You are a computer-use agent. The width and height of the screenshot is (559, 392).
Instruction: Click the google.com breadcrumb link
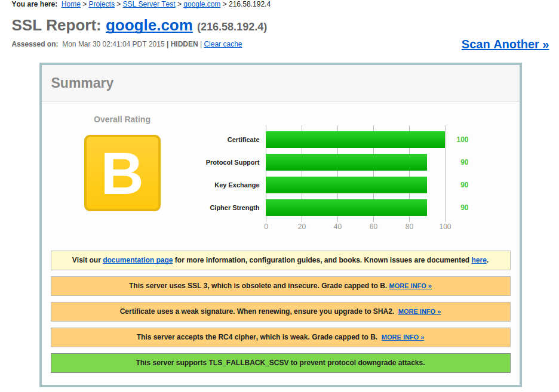click(x=202, y=4)
